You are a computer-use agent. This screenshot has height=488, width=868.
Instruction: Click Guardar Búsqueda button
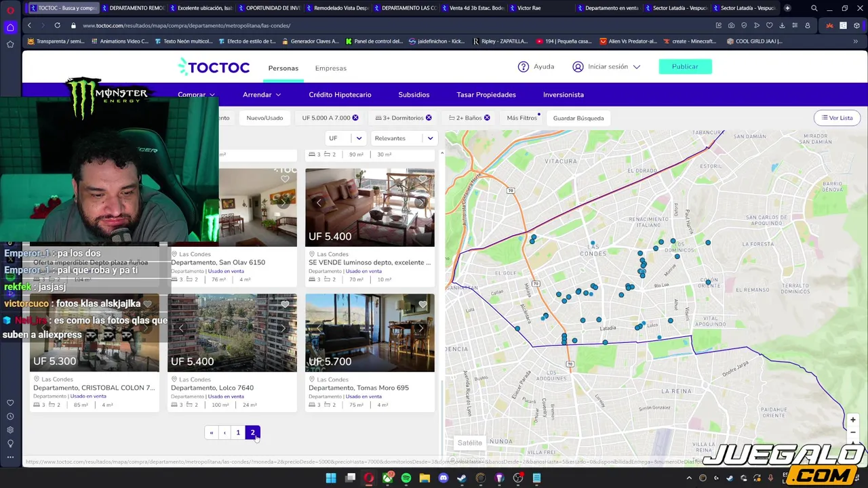[578, 118]
